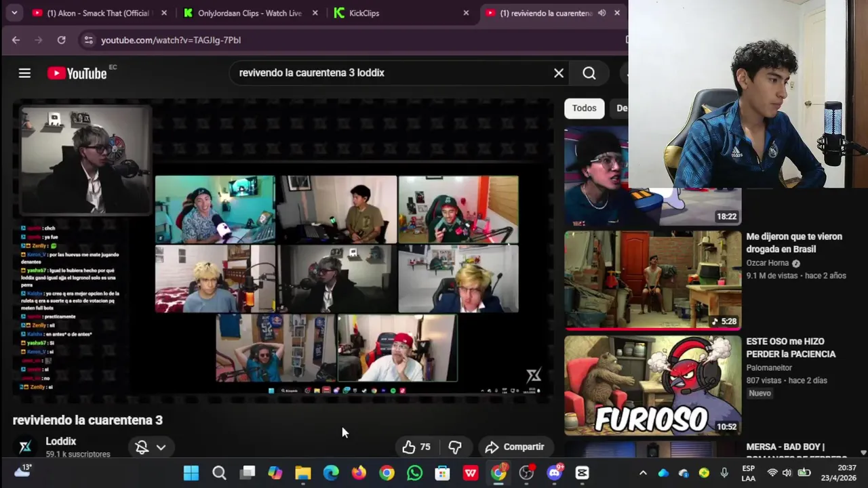Select the URL in the address bar

click(171, 40)
